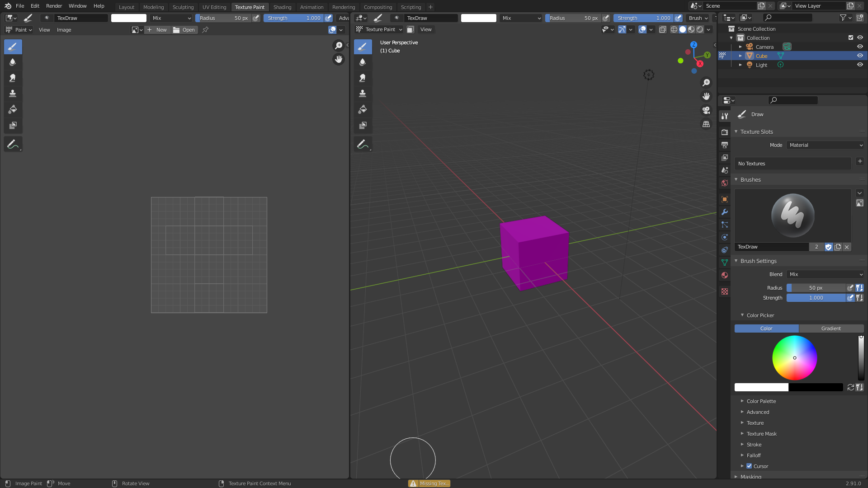Open the Texture Properties tab
Screen dimensions: 868x488
coord(724,291)
